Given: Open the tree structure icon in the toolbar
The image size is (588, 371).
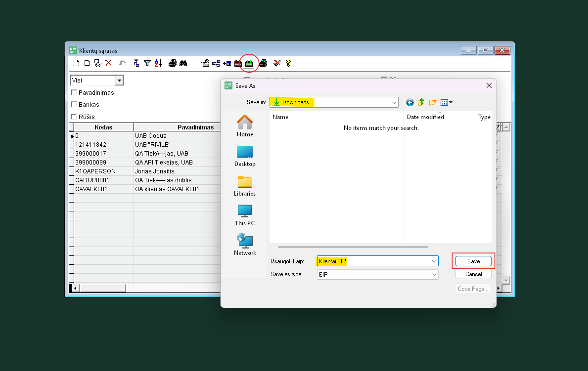Looking at the screenshot, I should (x=216, y=63).
